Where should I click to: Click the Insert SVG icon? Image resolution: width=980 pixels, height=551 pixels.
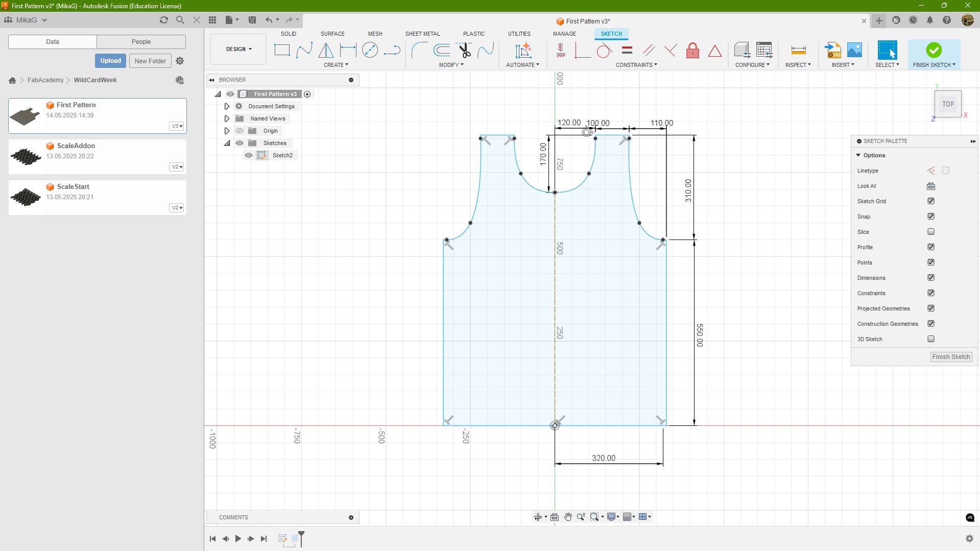(833, 50)
